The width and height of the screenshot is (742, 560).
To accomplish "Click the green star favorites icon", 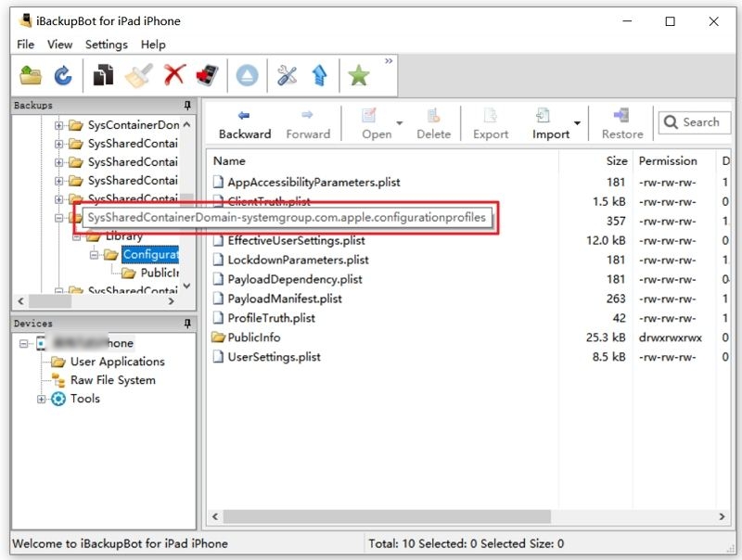I will (x=359, y=74).
